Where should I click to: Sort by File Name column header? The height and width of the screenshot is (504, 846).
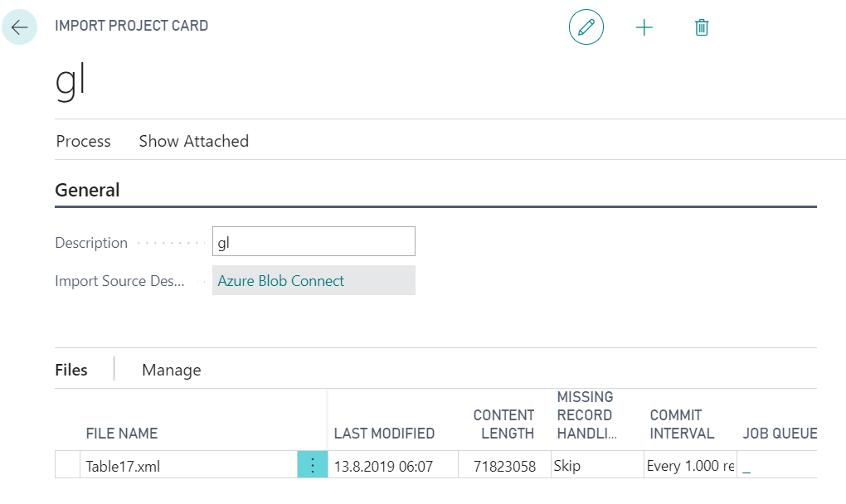click(122, 433)
